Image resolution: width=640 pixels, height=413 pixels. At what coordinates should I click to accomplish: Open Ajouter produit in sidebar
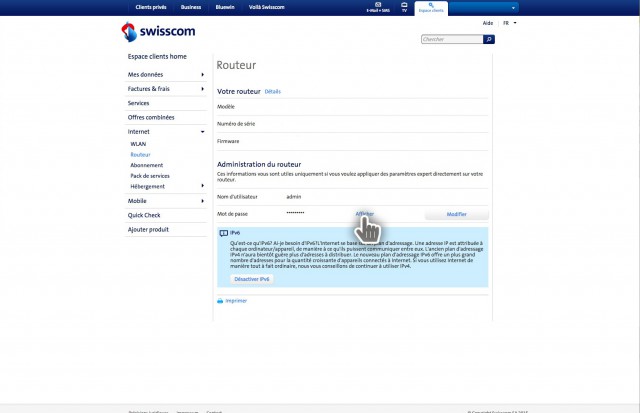148,229
